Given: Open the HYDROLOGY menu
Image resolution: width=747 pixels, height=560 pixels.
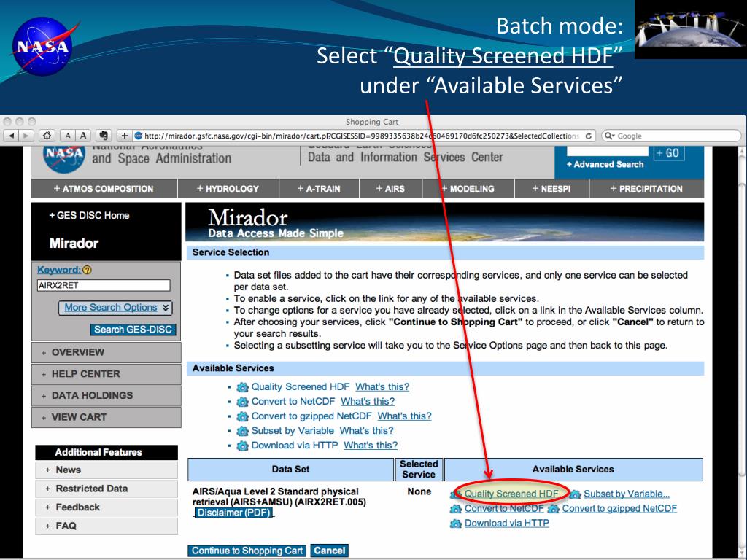Looking at the screenshot, I should tap(228, 189).
